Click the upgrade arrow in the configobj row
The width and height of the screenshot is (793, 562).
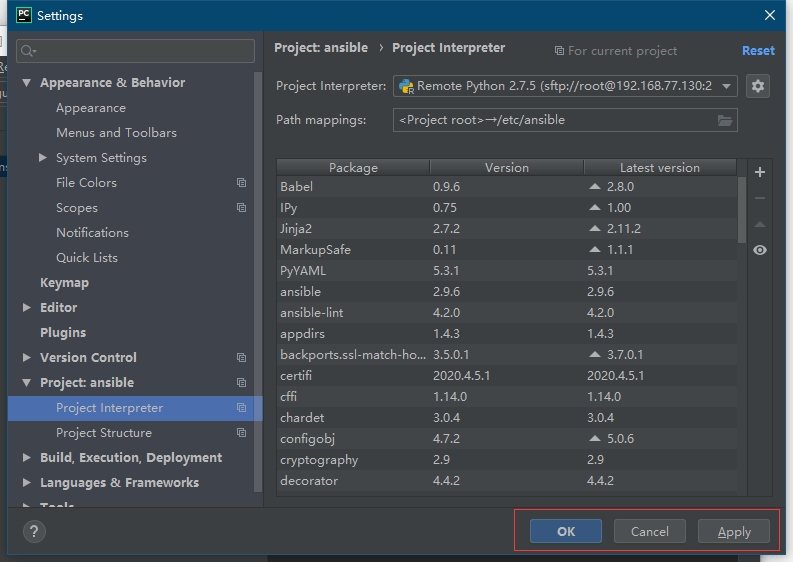click(x=595, y=439)
